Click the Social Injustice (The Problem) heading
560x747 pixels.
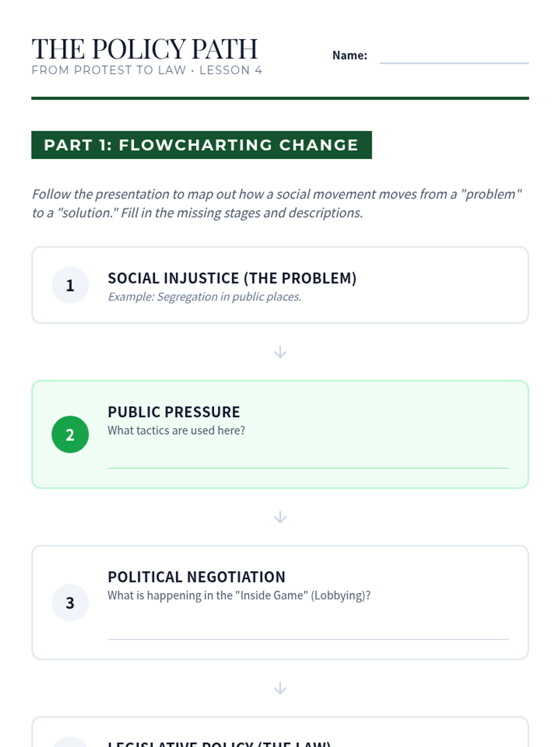click(x=232, y=278)
